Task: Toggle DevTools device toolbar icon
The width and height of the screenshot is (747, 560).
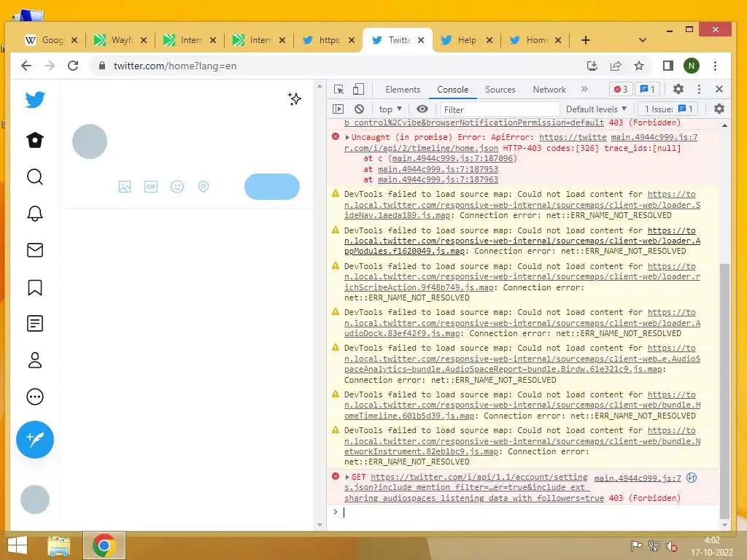Action: (x=358, y=90)
